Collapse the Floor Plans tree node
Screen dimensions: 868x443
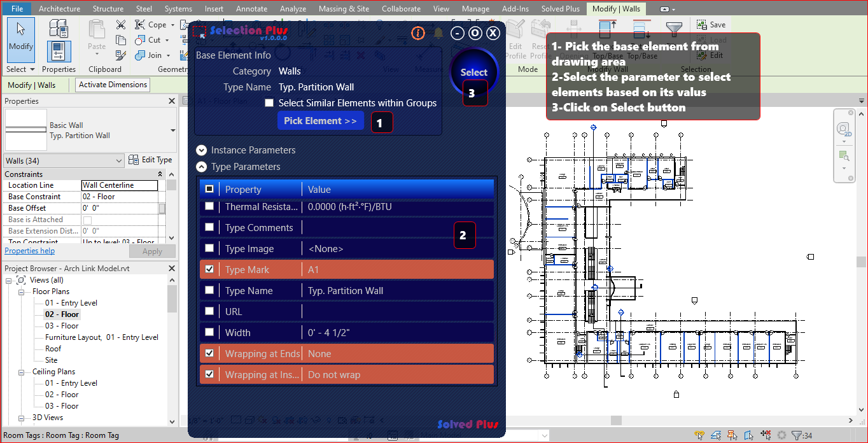(x=21, y=292)
